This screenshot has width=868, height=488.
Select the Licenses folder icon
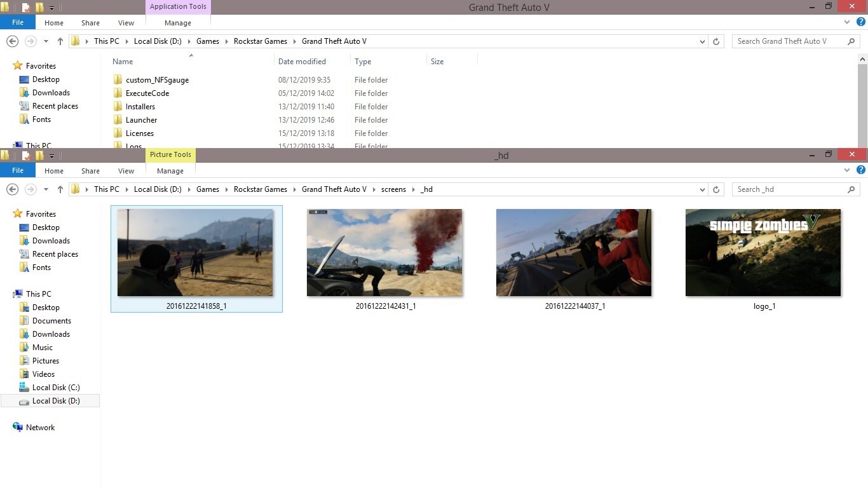click(x=118, y=133)
